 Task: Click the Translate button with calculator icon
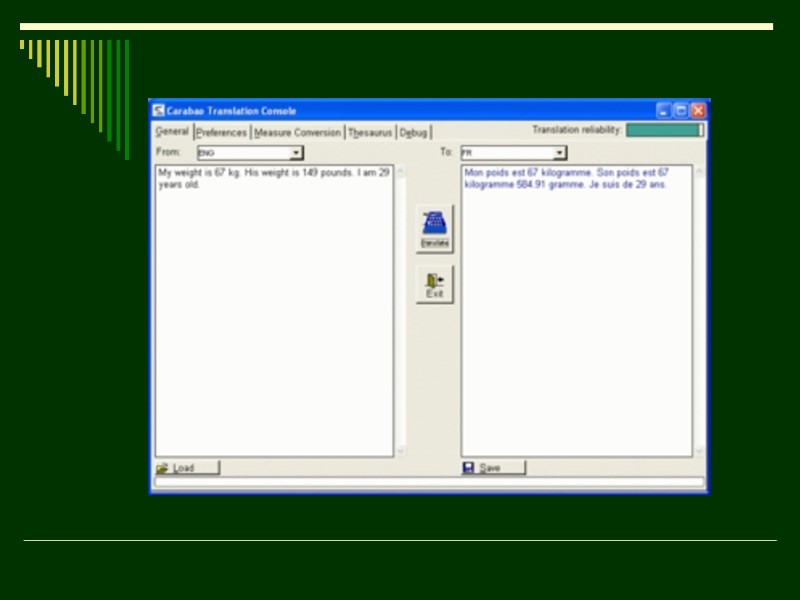(x=435, y=229)
